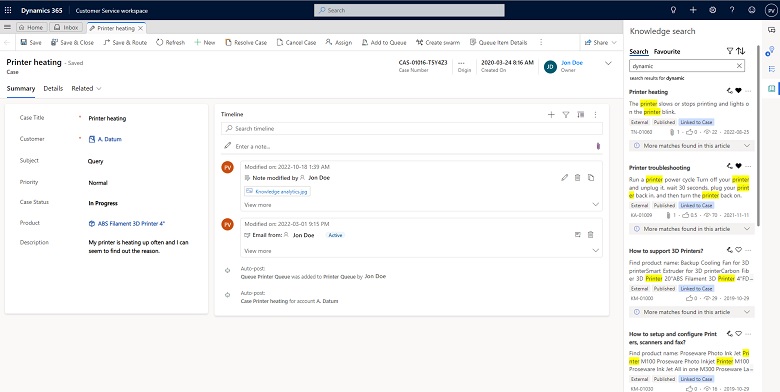Viewport: 780px width, 392px height.
Task: Click the Search timeline field
Action: [x=412, y=129]
